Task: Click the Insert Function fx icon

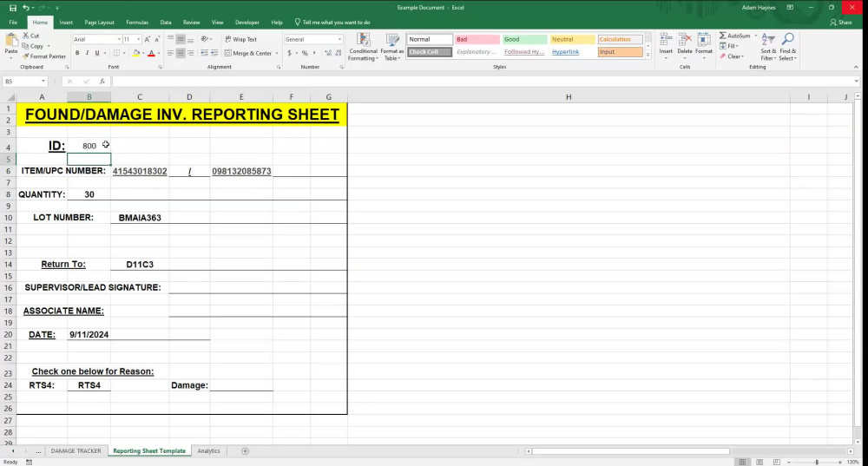Action: coord(102,82)
